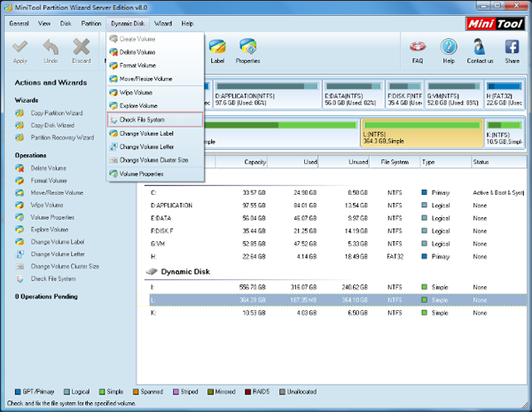Select the H: FAT32 row in list
The height and width of the screenshot is (412, 532).
pyautogui.click(x=332, y=257)
